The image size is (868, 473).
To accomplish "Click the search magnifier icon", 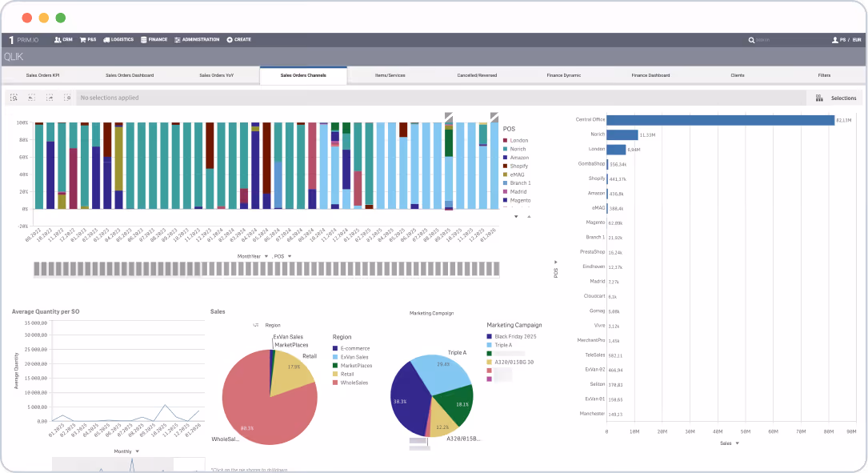I will point(751,40).
